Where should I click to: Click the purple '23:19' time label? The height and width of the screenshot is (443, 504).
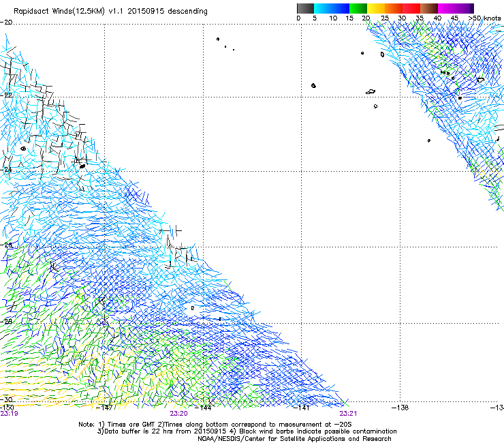tap(9, 414)
